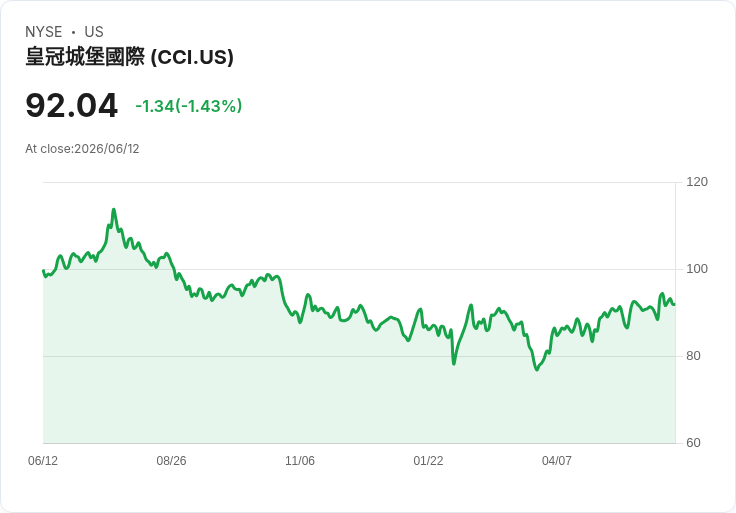Click the NYSE exchange label
Screen dimensions: 736x513
[x=44, y=32]
